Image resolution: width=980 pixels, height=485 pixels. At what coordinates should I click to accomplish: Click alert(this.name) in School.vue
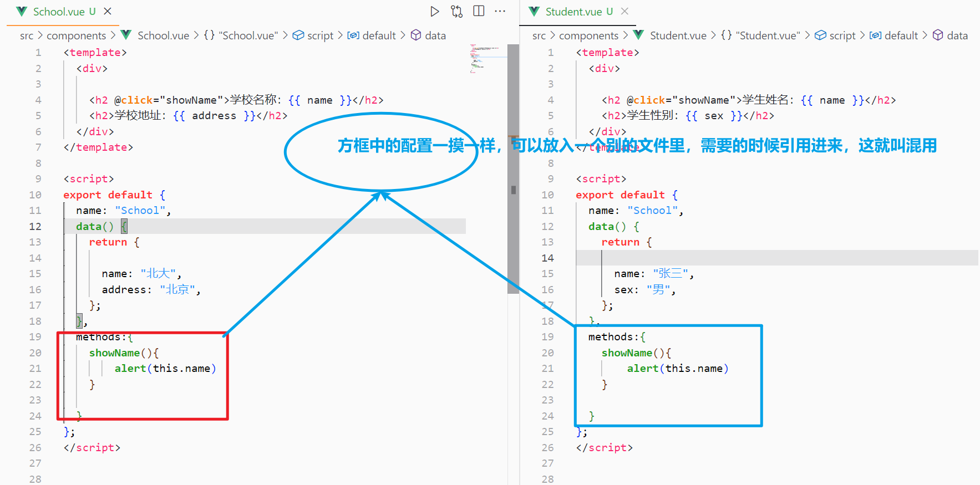point(165,369)
